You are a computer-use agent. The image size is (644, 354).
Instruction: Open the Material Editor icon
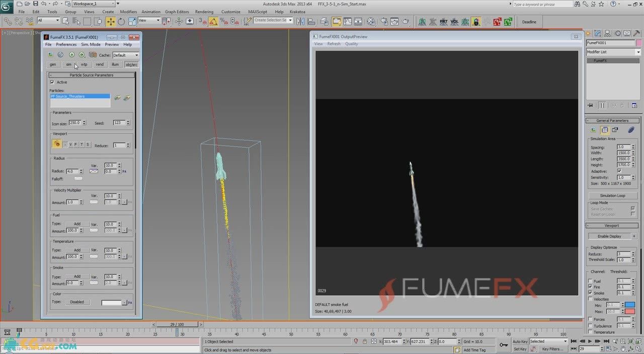pyautogui.click(x=371, y=22)
